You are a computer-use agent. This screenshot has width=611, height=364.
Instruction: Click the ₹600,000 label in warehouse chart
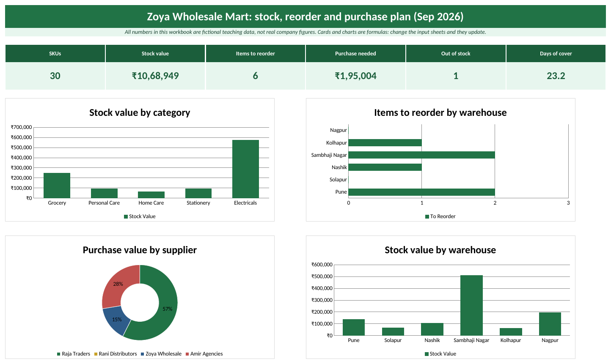coord(322,265)
